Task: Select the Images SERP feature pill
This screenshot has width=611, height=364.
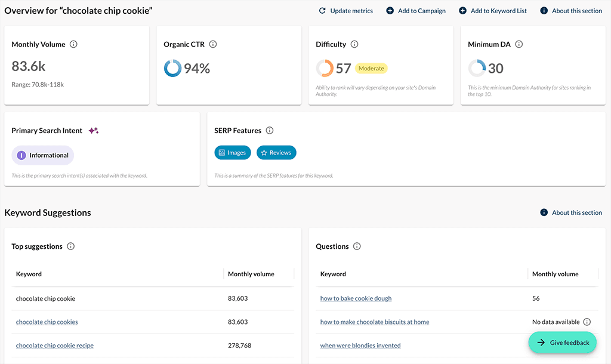Action: (x=233, y=153)
